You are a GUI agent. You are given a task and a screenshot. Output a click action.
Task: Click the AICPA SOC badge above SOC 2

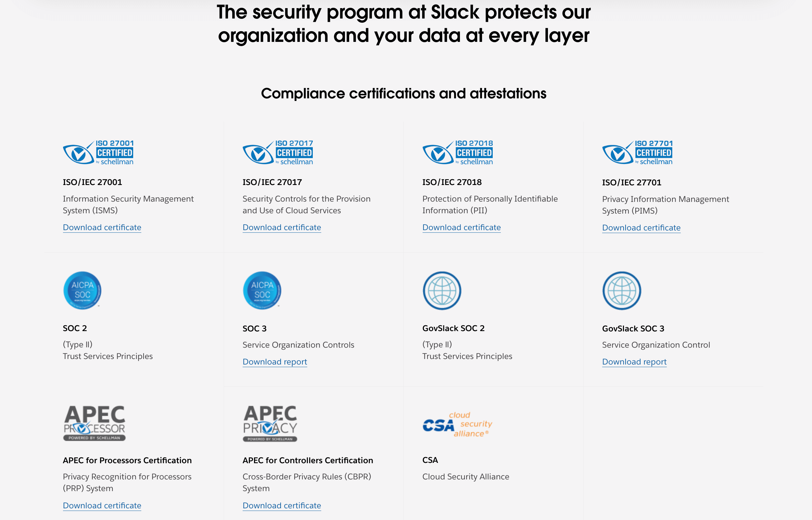82,291
